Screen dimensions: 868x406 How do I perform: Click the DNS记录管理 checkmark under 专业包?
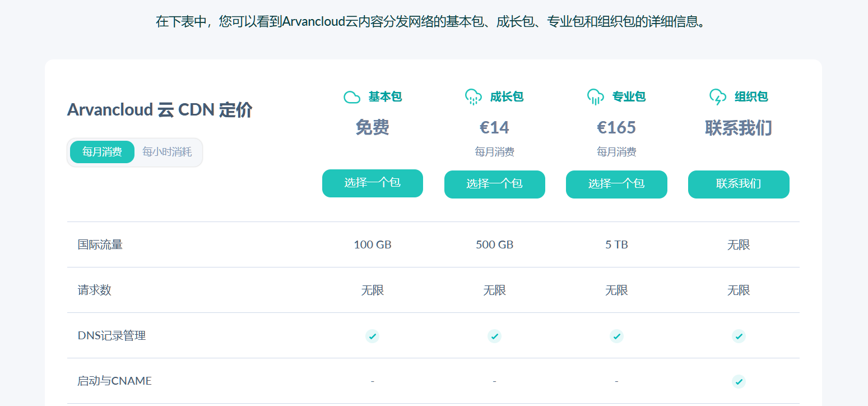616,336
